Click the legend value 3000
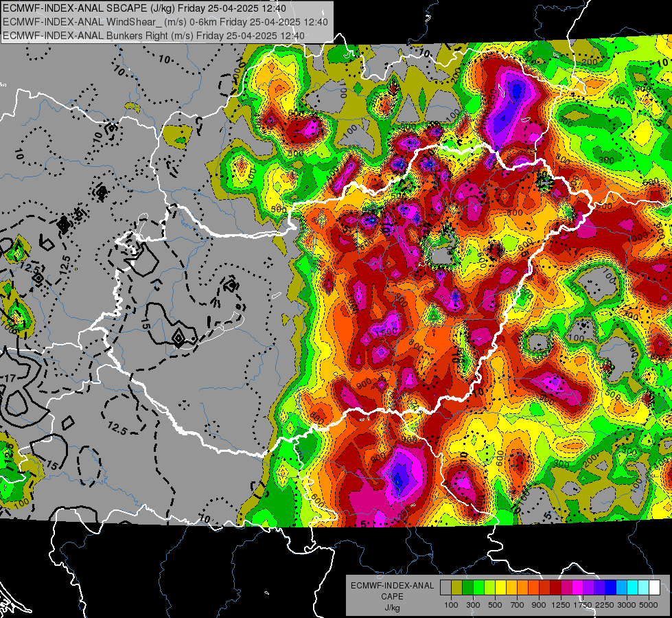This screenshot has height=618, width=672. 627,605
